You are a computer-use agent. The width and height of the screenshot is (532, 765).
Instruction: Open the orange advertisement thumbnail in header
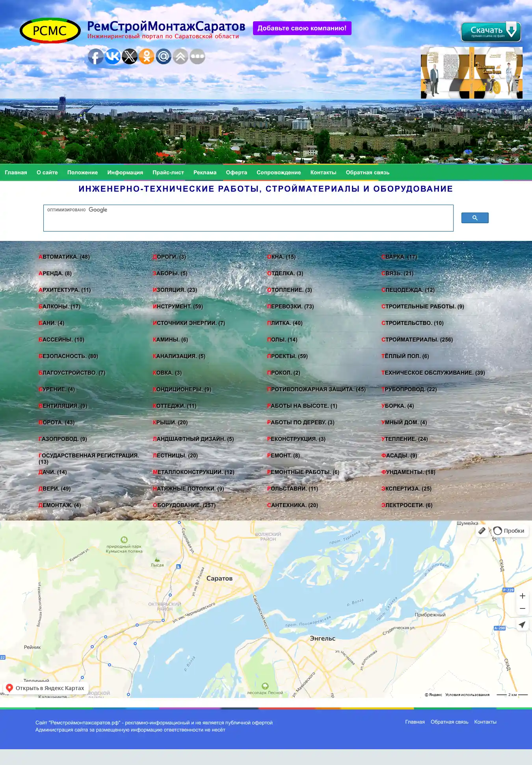tap(471, 73)
